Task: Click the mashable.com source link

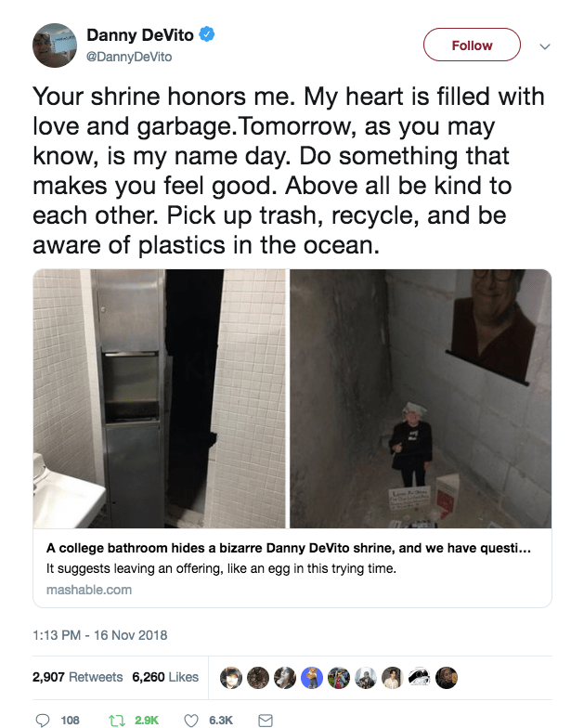Action: pos(88,590)
